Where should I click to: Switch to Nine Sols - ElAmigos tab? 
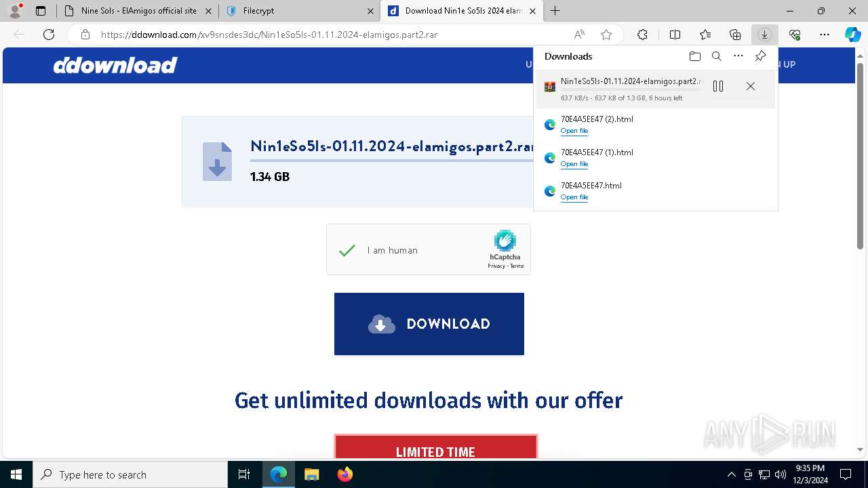(138, 11)
